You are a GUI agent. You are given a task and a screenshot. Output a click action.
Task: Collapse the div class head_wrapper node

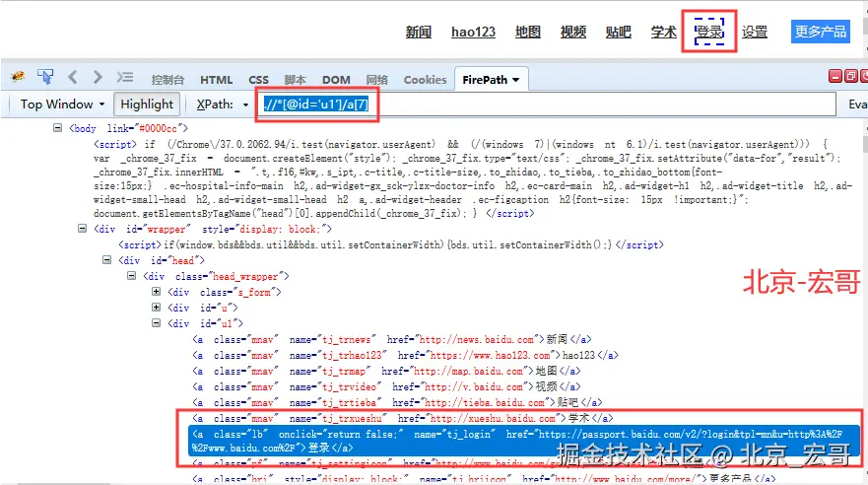(131, 275)
